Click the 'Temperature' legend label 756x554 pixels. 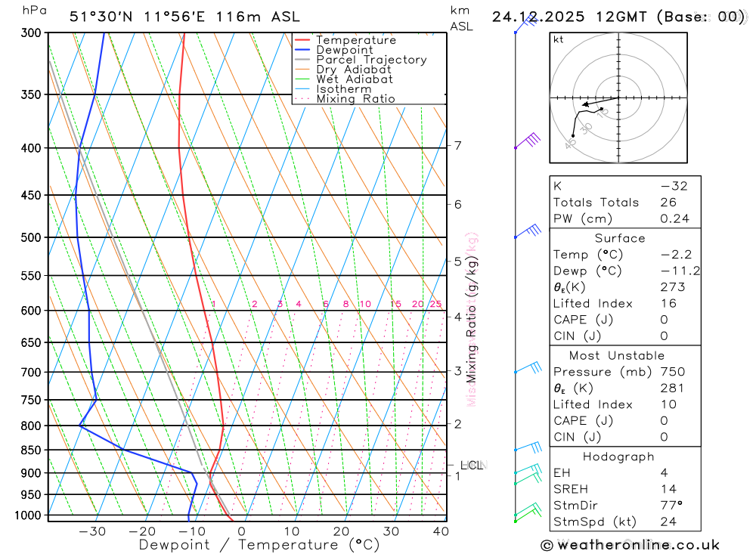click(x=356, y=40)
